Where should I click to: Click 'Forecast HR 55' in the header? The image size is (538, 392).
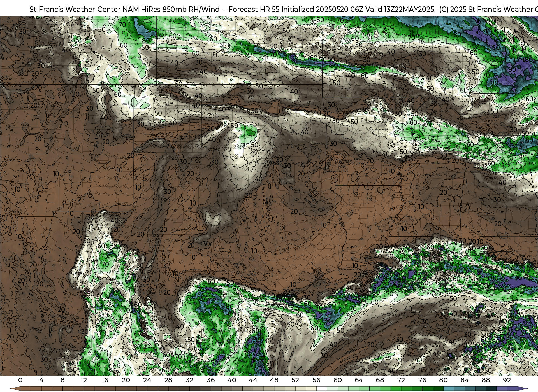click(x=254, y=9)
